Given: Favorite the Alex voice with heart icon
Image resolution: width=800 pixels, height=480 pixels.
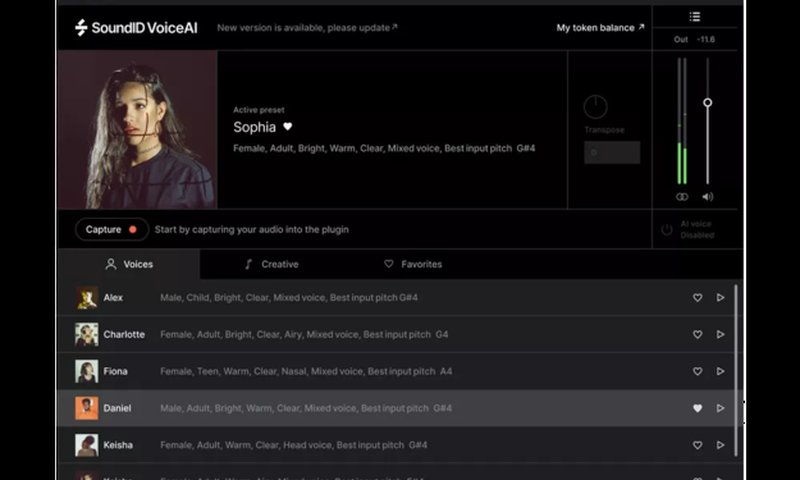Looking at the screenshot, I should [698, 297].
